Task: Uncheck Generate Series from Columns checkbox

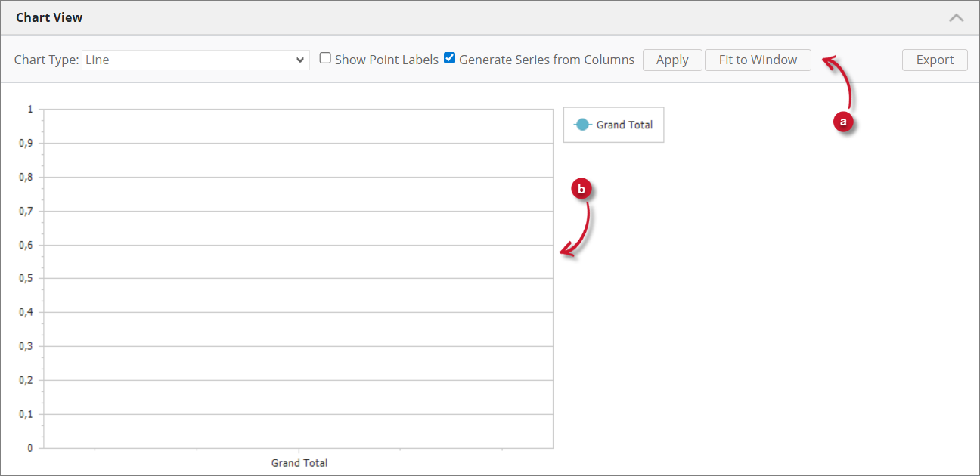Action: click(449, 58)
